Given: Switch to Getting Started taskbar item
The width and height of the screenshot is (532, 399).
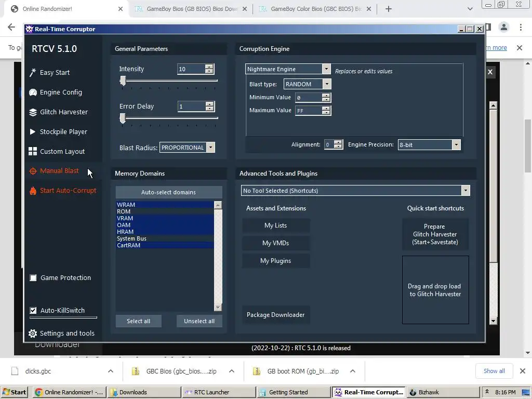Looking at the screenshot, I should tap(293, 392).
